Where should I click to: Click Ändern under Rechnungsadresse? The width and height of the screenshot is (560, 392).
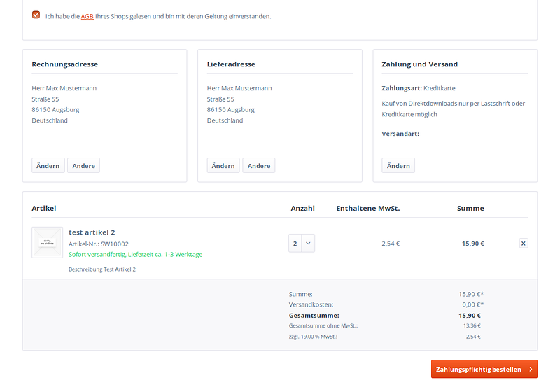pyautogui.click(x=48, y=165)
